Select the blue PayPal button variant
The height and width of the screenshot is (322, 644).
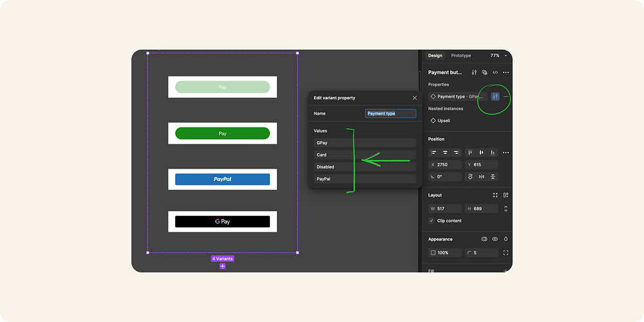coord(222,179)
